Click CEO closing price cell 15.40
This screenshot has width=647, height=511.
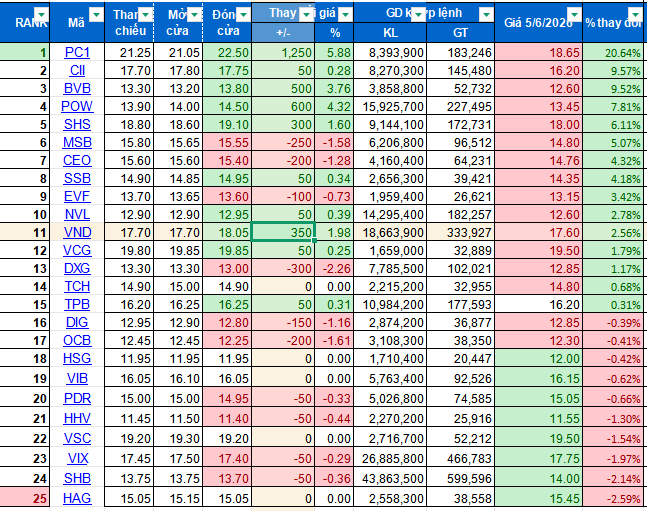tap(227, 160)
